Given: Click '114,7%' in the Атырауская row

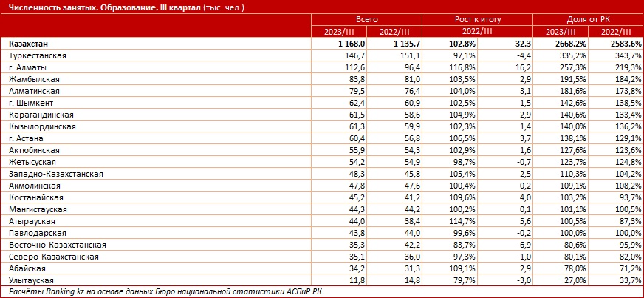Looking at the screenshot, I should (x=463, y=223).
